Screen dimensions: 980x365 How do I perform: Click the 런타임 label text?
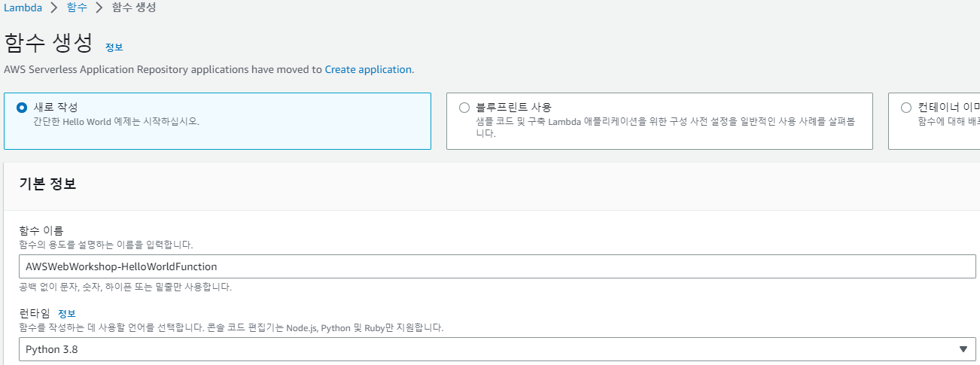pos(35,313)
